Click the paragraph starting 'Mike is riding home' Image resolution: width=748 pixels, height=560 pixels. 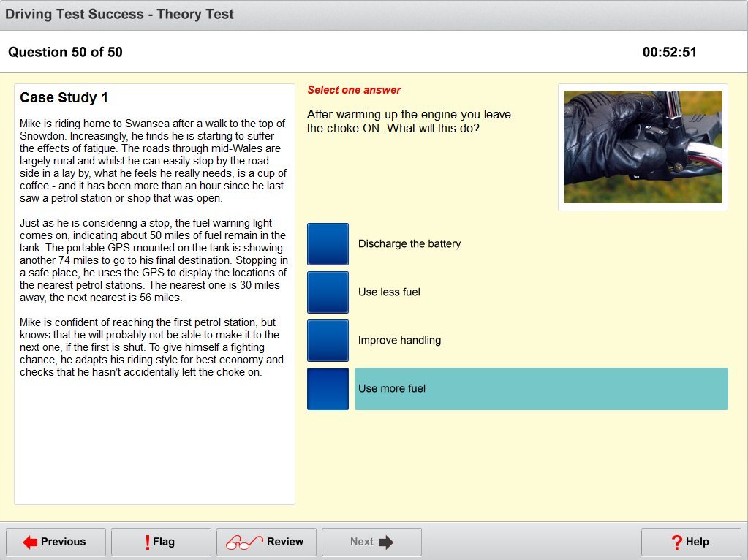click(153, 161)
